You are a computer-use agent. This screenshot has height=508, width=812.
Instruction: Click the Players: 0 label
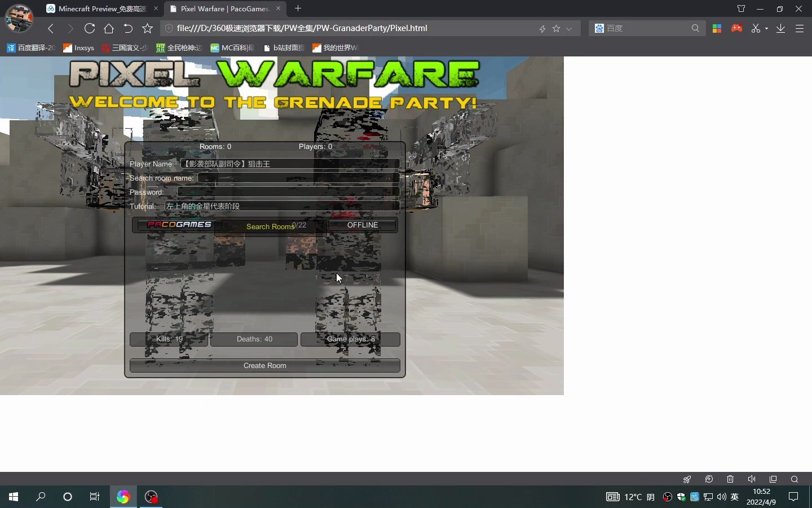(315, 147)
